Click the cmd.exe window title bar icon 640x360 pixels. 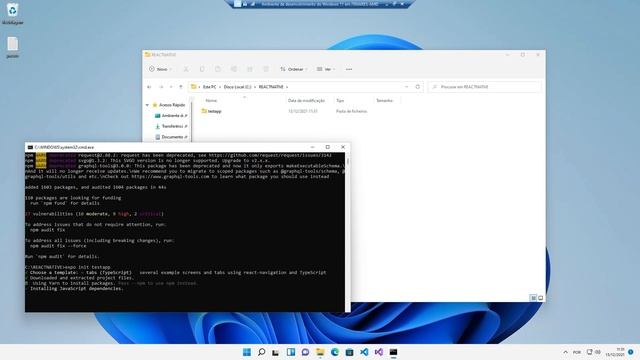30,147
